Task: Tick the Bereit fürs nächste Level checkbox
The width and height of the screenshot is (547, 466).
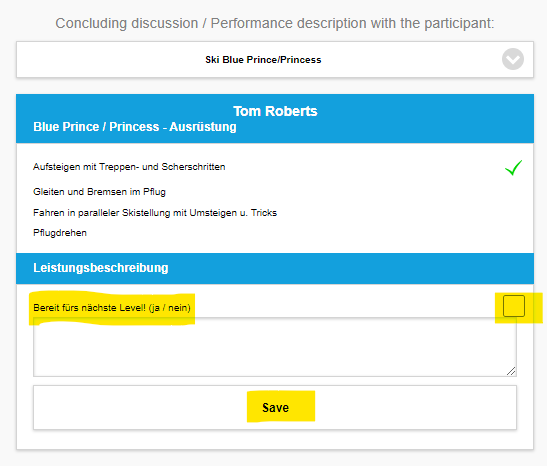Action: tap(514, 306)
